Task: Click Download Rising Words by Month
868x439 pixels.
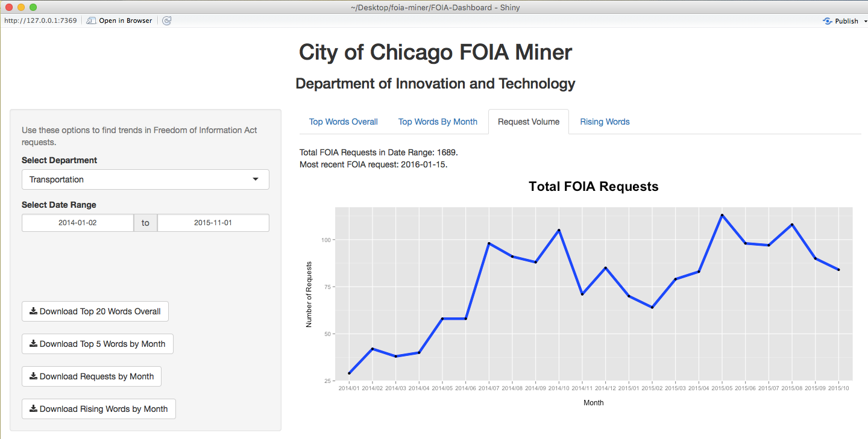Action: (99, 409)
